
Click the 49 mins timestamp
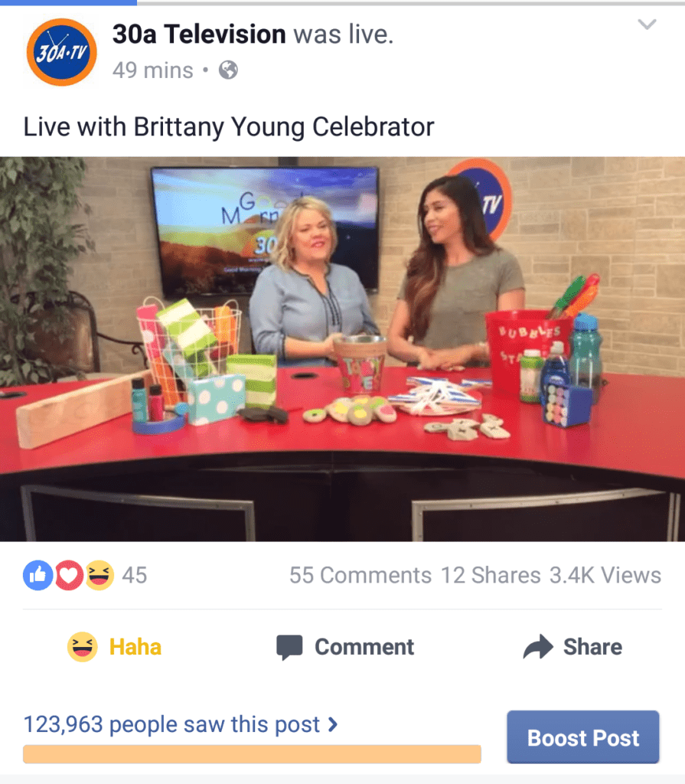(152, 70)
